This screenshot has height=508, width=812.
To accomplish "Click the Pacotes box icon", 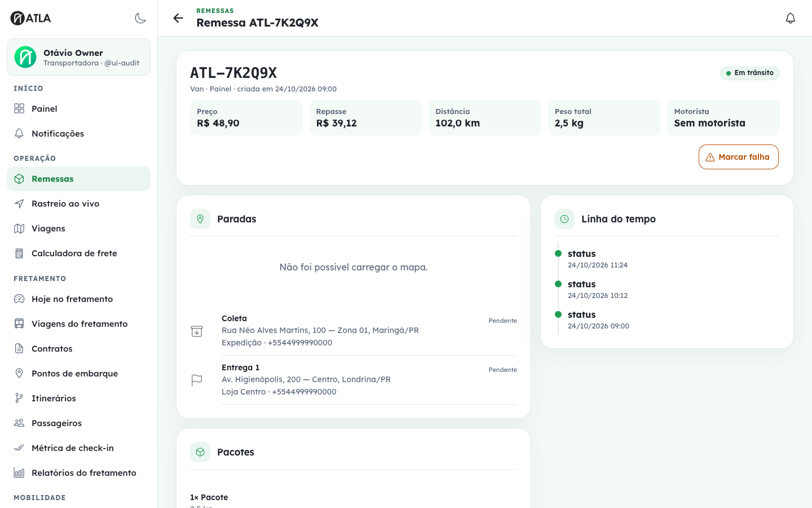I will (200, 452).
